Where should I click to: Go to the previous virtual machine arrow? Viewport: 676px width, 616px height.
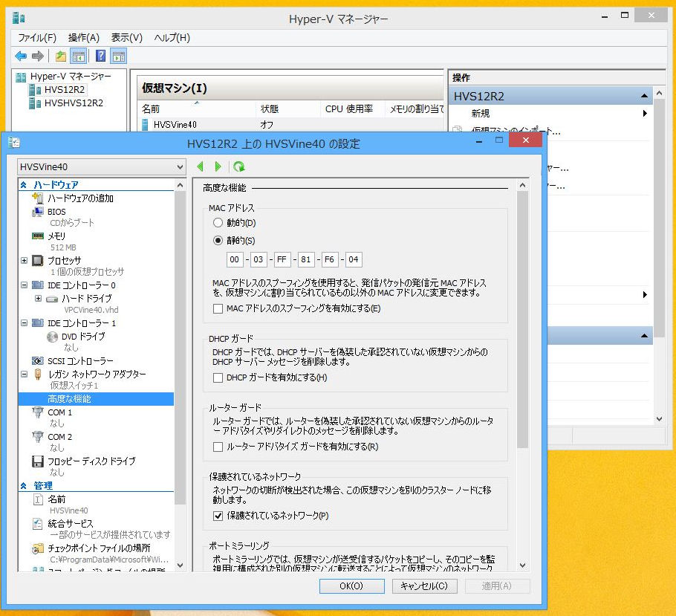coord(201,167)
